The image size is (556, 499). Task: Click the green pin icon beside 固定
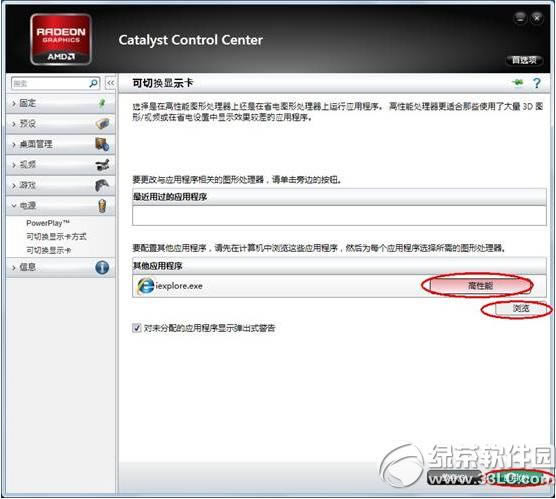pyautogui.click(x=102, y=103)
